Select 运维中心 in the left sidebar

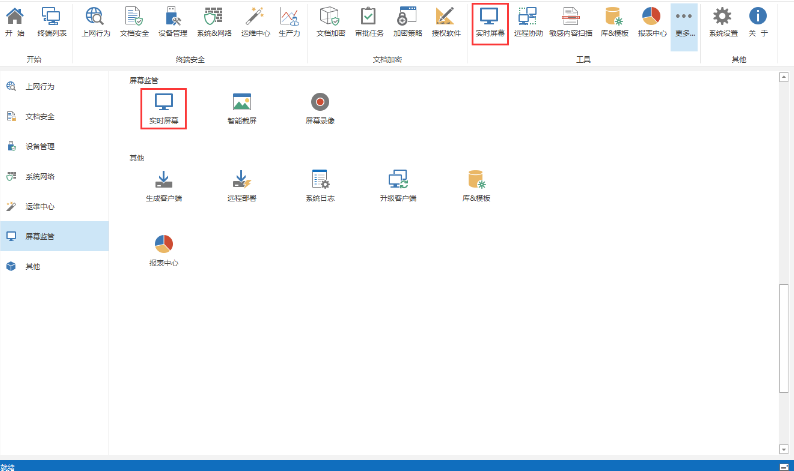tap(40, 206)
